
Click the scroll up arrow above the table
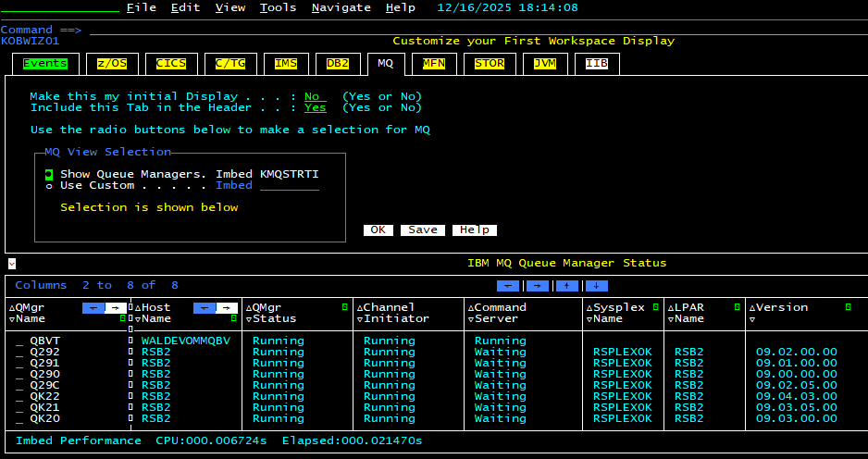pos(568,286)
